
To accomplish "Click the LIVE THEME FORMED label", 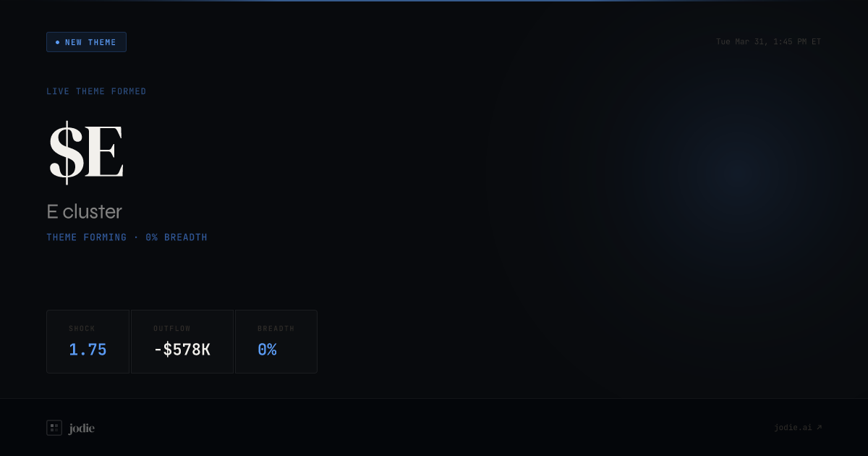I will [x=96, y=91].
